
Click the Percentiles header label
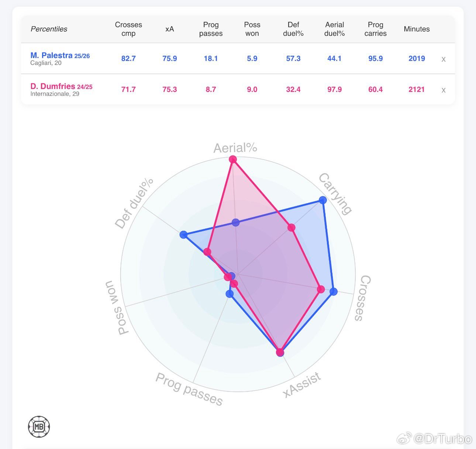[49, 29]
